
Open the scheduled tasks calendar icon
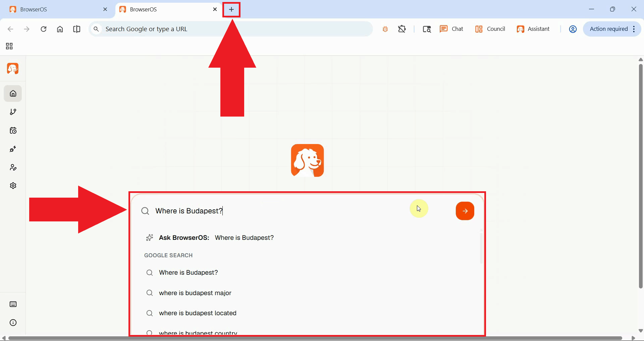pyautogui.click(x=13, y=130)
